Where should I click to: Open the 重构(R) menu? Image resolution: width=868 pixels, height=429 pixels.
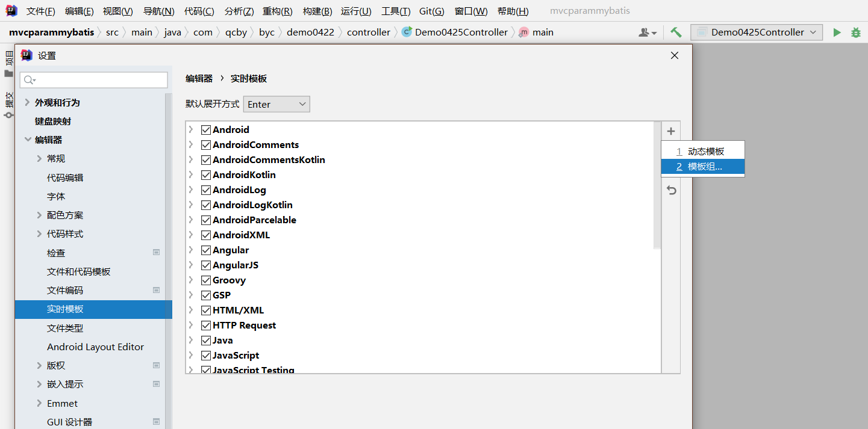click(x=278, y=11)
